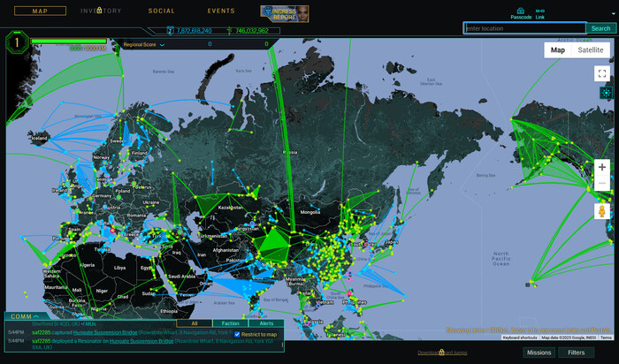
Task: Click the Resistance score 7,872,618,240
Action: pyautogui.click(x=194, y=30)
